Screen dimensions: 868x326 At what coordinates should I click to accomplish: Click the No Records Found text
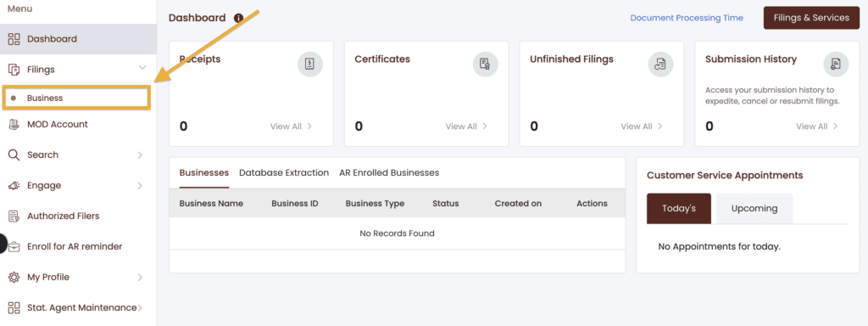[x=397, y=233]
